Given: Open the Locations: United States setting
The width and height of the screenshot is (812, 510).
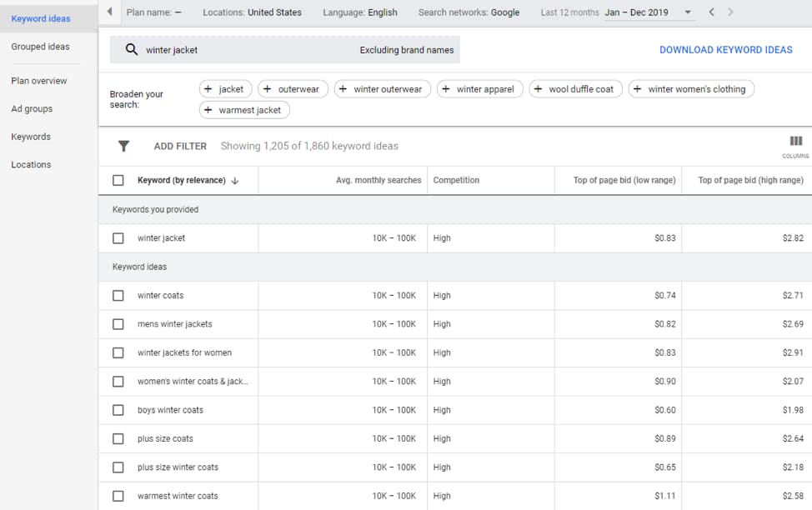Looking at the screenshot, I should click(252, 12).
